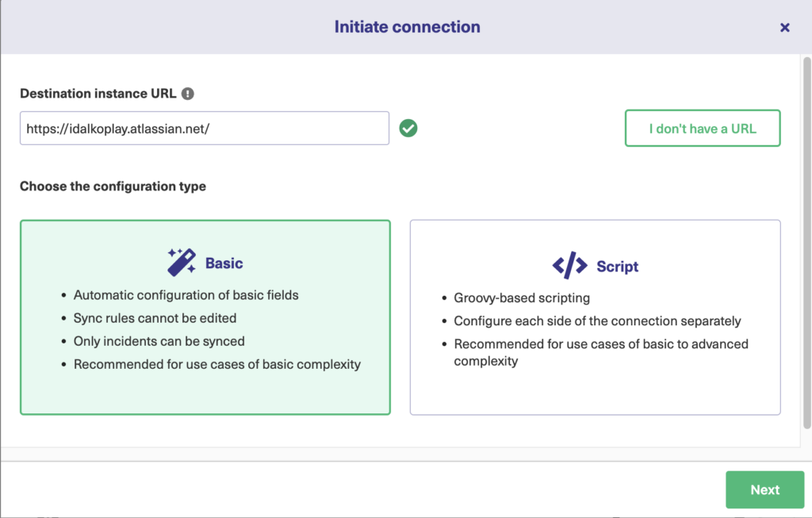This screenshot has width=812, height=518.
Task: Click the code brackets Script icon
Action: (569, 266)
